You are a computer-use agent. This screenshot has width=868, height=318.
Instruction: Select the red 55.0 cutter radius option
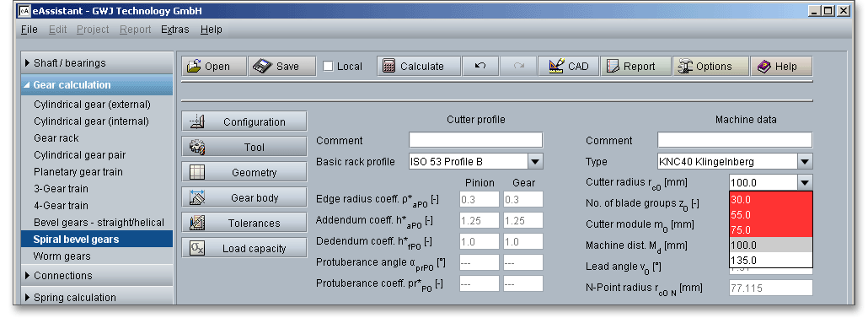770,214
